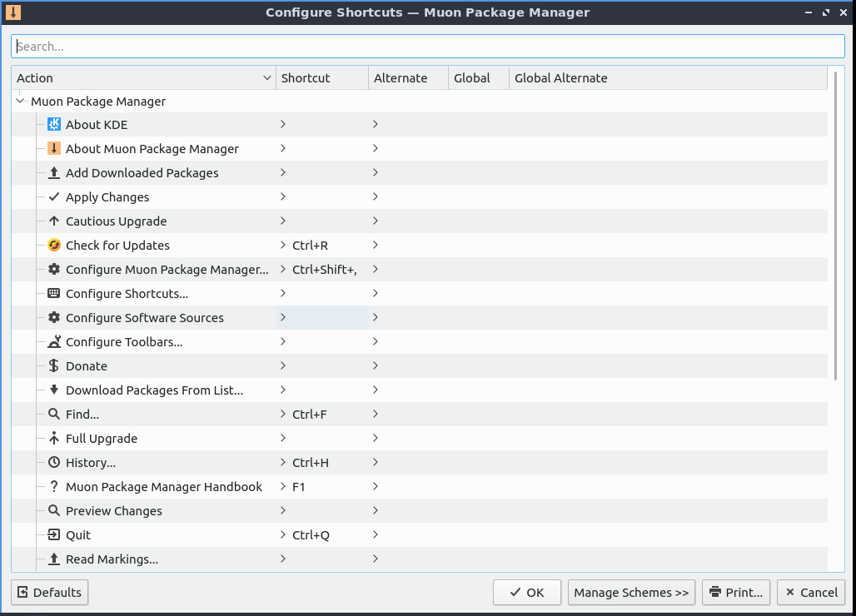Click the Global Alternate column header
Screen dimensions: 856x616
pyautogui.click(x=561, y=78)
